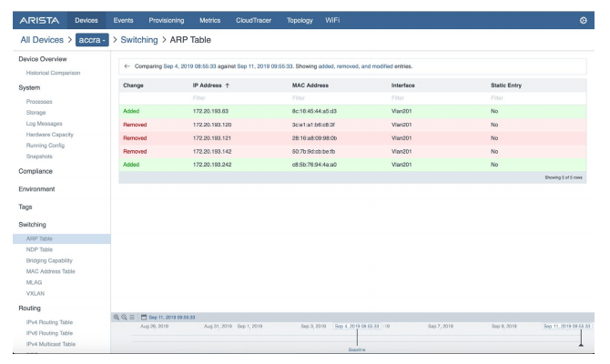Image resolution: width=610 pixels, height=364 pixels.
Task: Toggle the removed entries filter link
Action: click(x=347, y=66)
